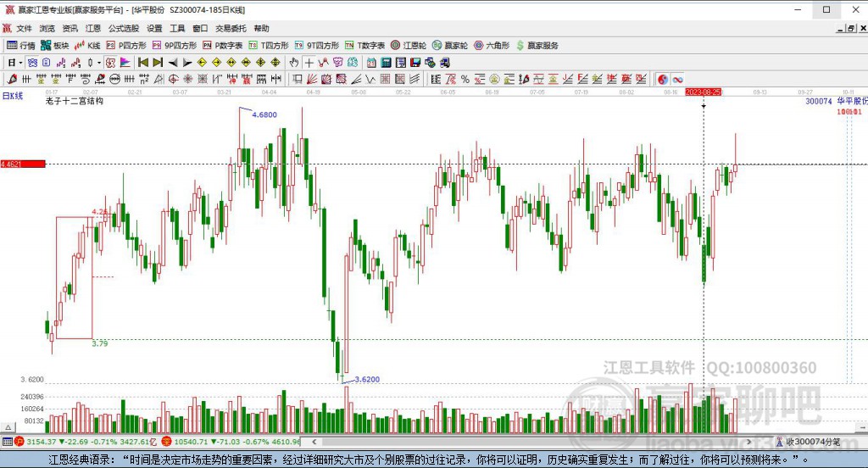The width and height of the screenshot is (868, 468).
Task: Open 收300074分笔 tick panel
Action: [x=809, y=442]
